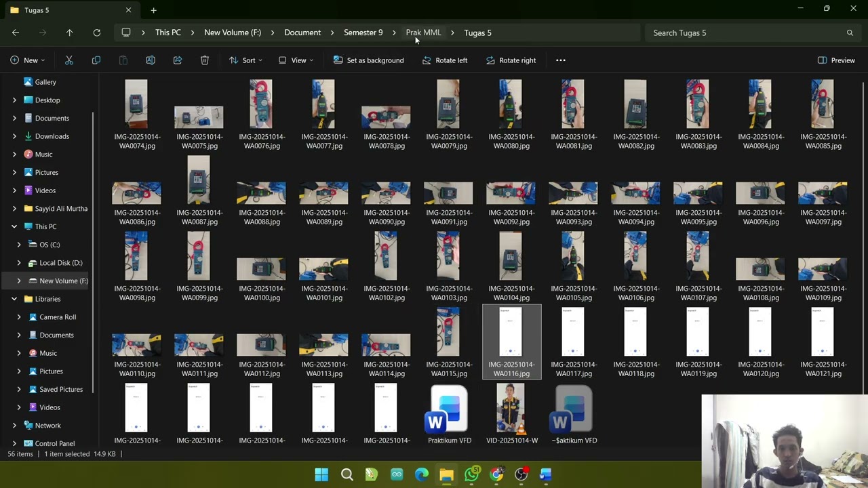Select Camera Roll library
Image resolution: width=868 pixels, height=488 pixels.
tap(52, 317)
